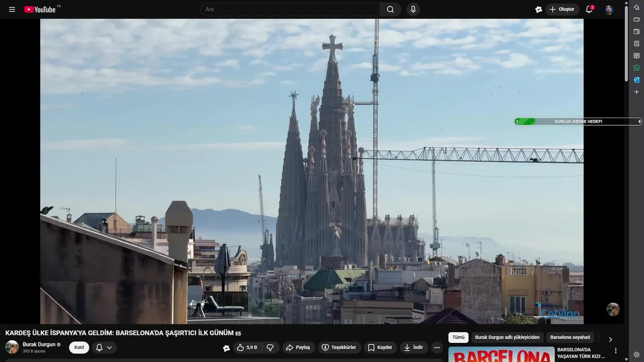The height and width of the screenshot is (362, 644).
Task: Open the reading book sidebar icon
Action: [x=636, y=56]
